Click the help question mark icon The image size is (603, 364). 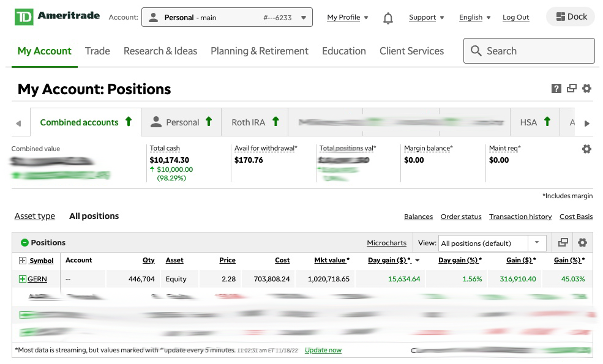556,89
